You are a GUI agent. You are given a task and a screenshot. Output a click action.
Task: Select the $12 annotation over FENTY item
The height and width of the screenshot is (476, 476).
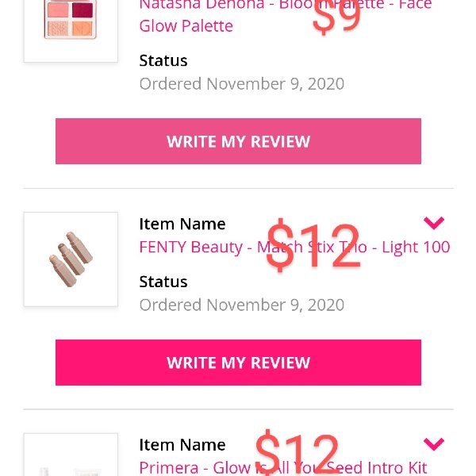pos(313,244)
